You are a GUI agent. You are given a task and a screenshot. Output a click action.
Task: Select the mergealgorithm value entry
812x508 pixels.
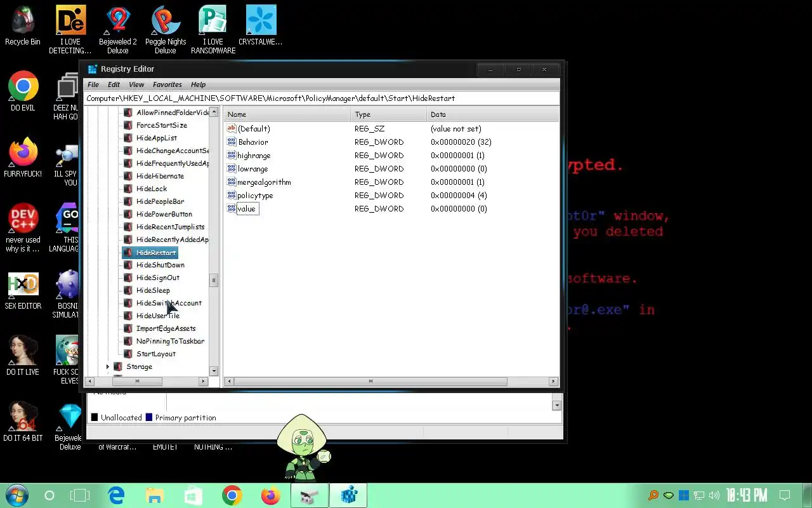tap(264, 182)
